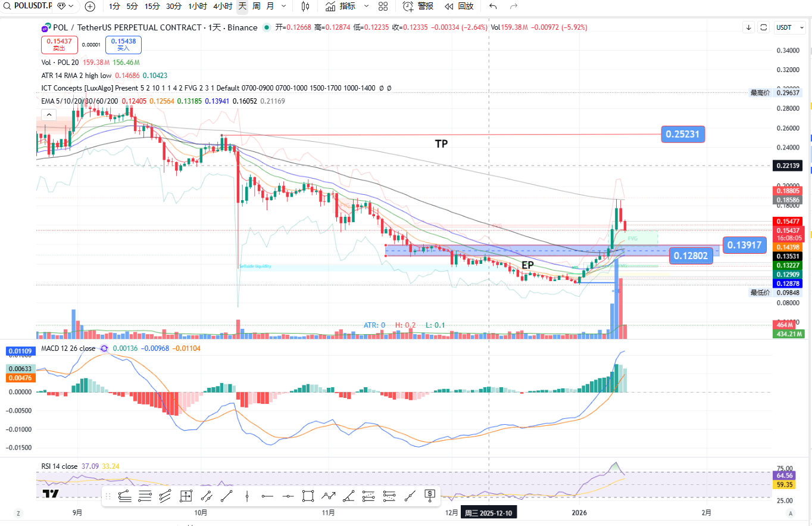812x526 pixels.
Task: Expand the timeframe interval dropdown arrow
Action: 283,7
